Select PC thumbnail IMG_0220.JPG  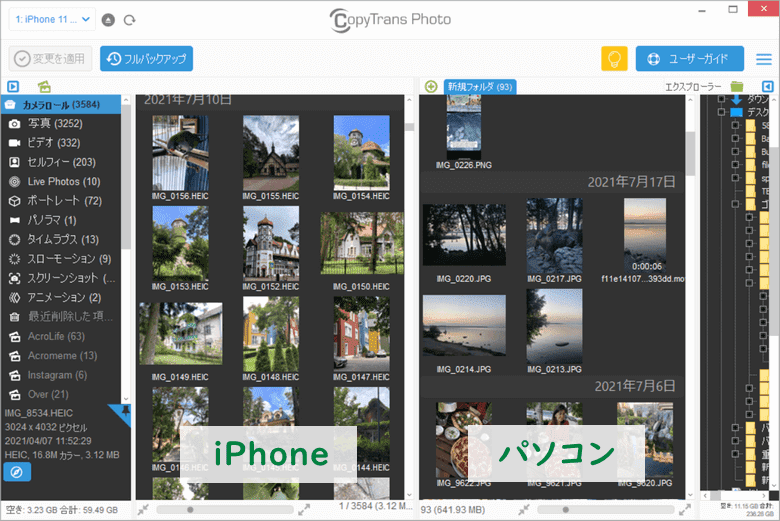tap(464, 234)
